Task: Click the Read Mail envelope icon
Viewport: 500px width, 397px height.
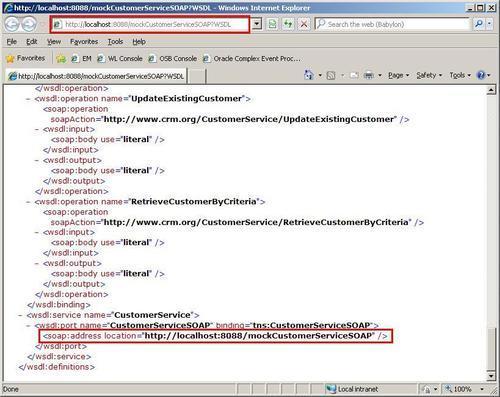Action: pos(354,75)
